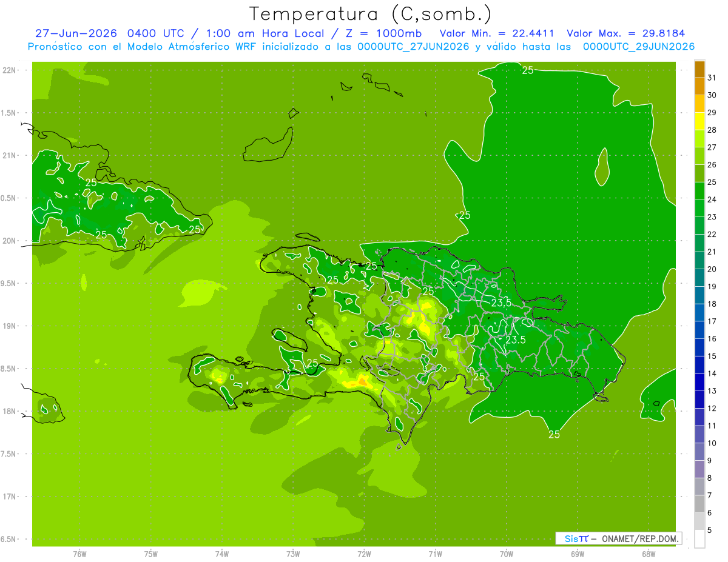Click the "69W" longitude axis label

pyautogui.click(x=578, y=554)
